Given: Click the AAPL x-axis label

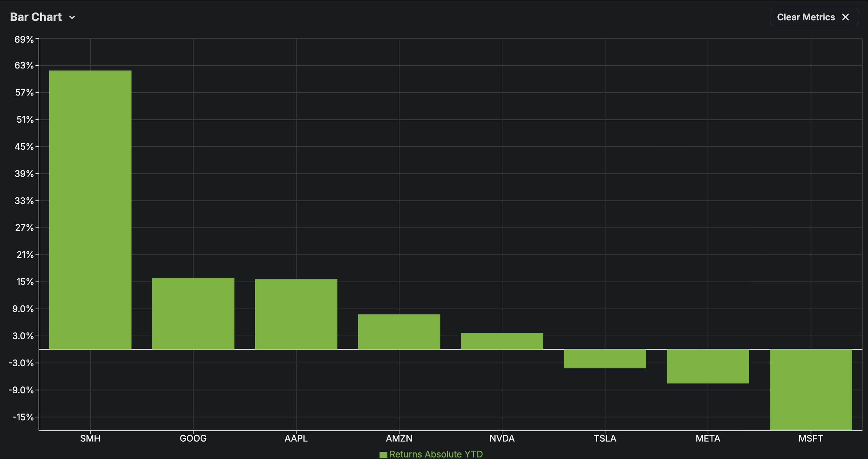Looking at the screenshot, I should coord(296,438).
